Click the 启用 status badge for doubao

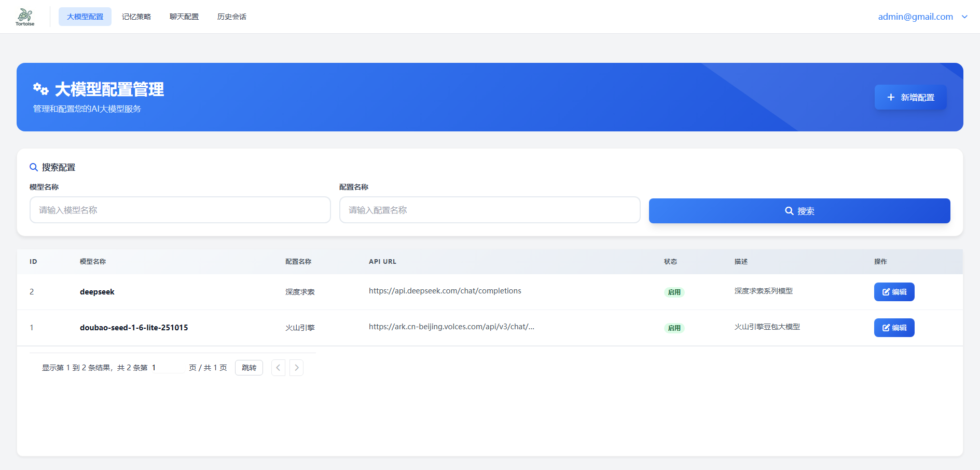674,328
